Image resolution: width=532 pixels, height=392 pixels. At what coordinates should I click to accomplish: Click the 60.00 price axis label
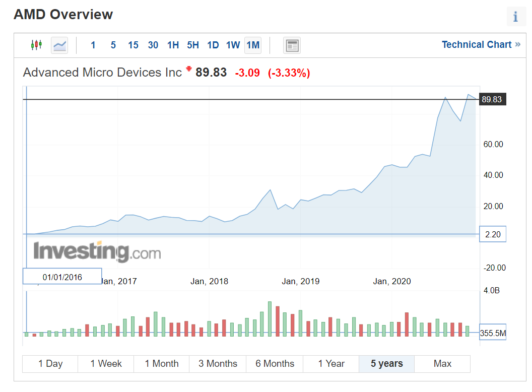tap(493, 144)
